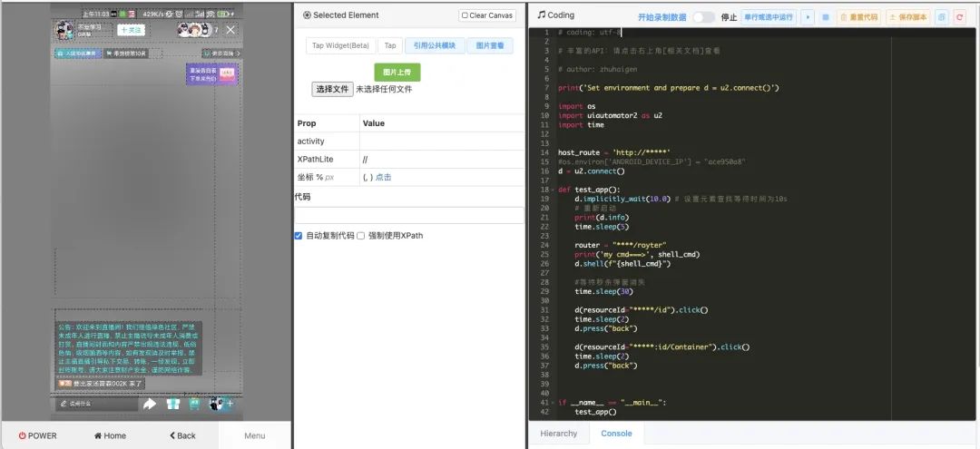
Task: Switch to the Hierarchy tab
Action: (x=558, y=434)
